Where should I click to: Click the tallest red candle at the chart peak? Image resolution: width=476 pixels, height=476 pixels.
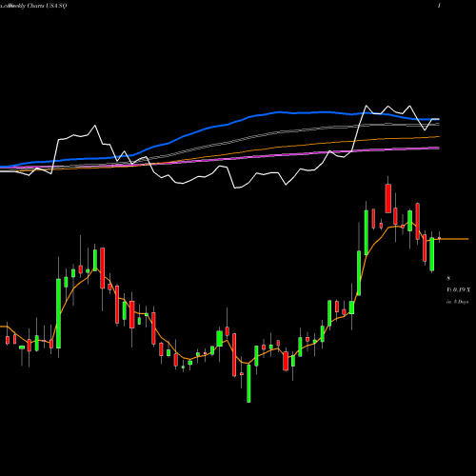387,198
